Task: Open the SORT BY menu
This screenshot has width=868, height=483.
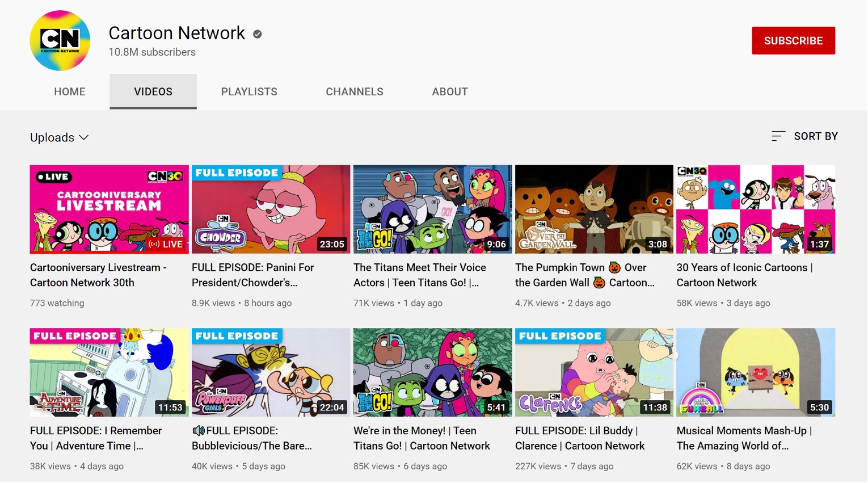Action: tap(815, 136)
